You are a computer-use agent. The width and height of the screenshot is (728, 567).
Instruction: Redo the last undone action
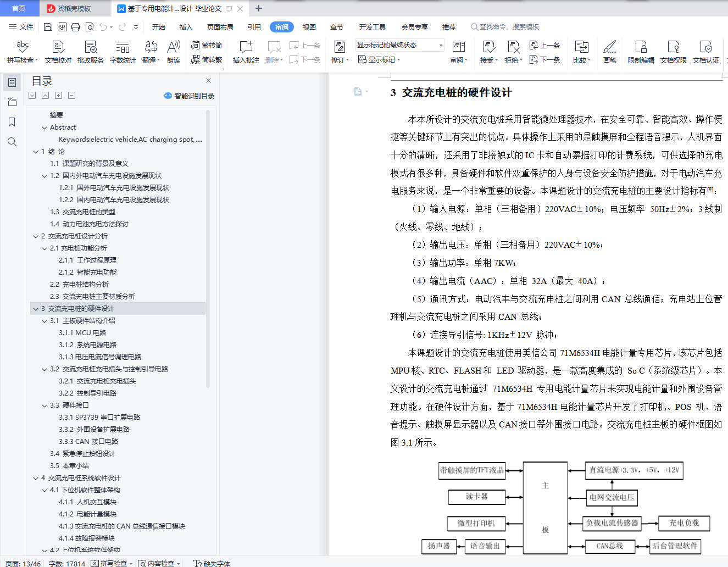coord(122,27)
